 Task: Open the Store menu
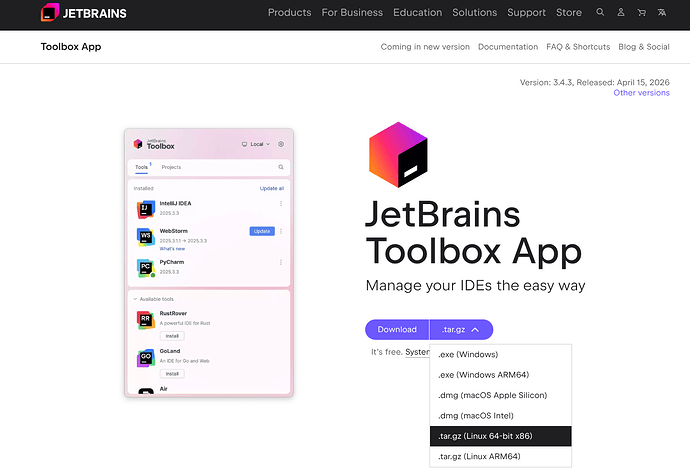click(x=569, y=12)
